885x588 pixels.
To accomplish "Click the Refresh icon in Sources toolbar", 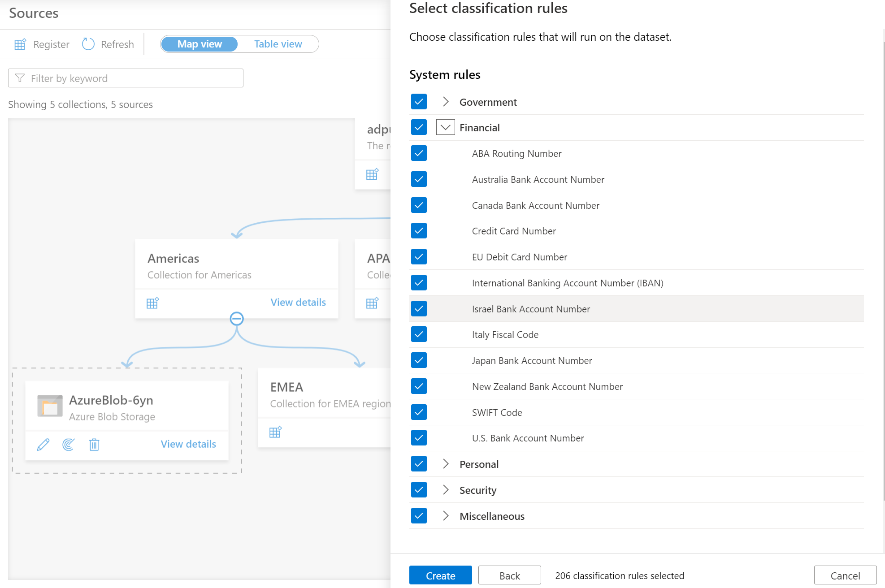I will pyautogui.click(x=89, y=44).
